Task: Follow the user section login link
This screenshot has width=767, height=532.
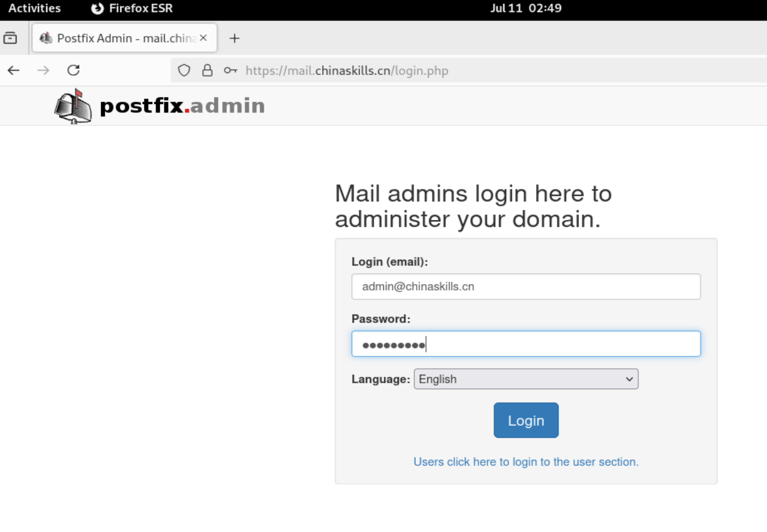Action: 526,462
